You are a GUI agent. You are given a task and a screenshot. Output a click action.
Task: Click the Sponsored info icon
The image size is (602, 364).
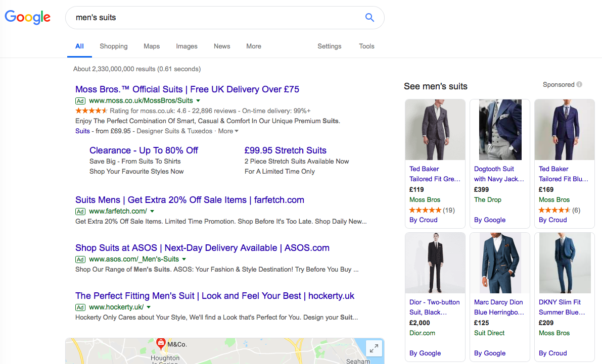pyautogui.click(x=579, y=84)
